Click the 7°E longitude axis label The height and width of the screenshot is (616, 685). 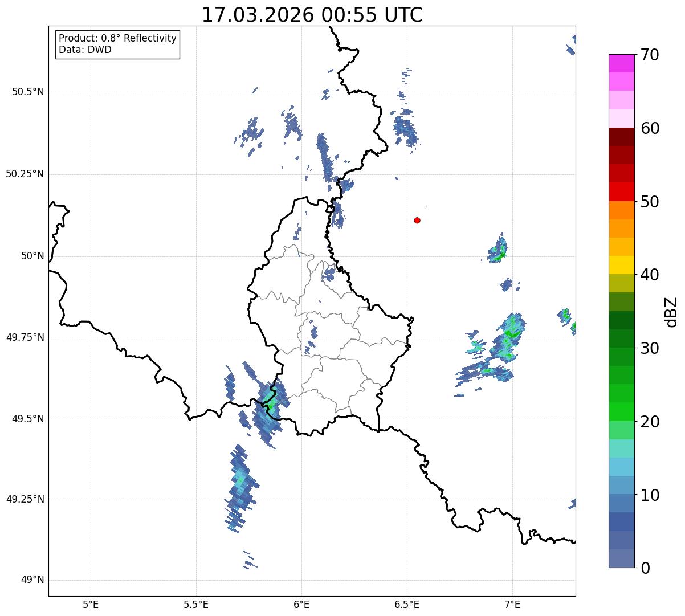click(x=512, y=604)
